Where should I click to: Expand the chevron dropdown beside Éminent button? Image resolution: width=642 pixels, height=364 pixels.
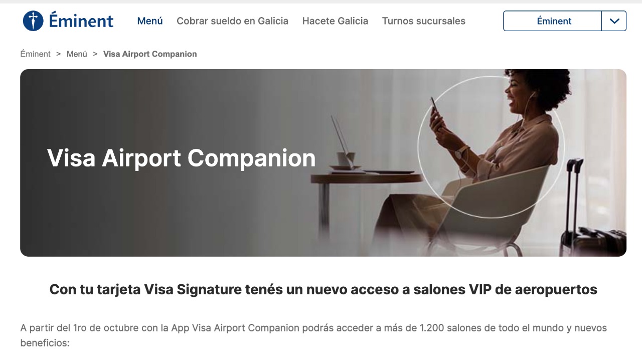pyautogui.click(x=614, y=21)
